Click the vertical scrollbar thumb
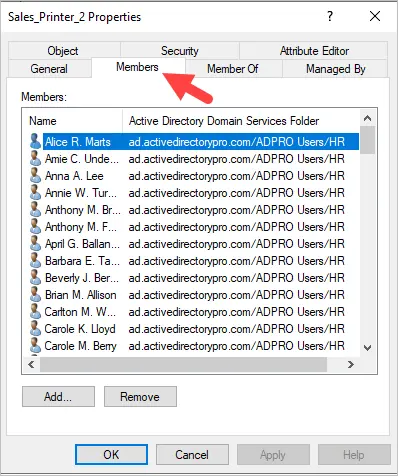398x476 pixels. coord(368,140)
